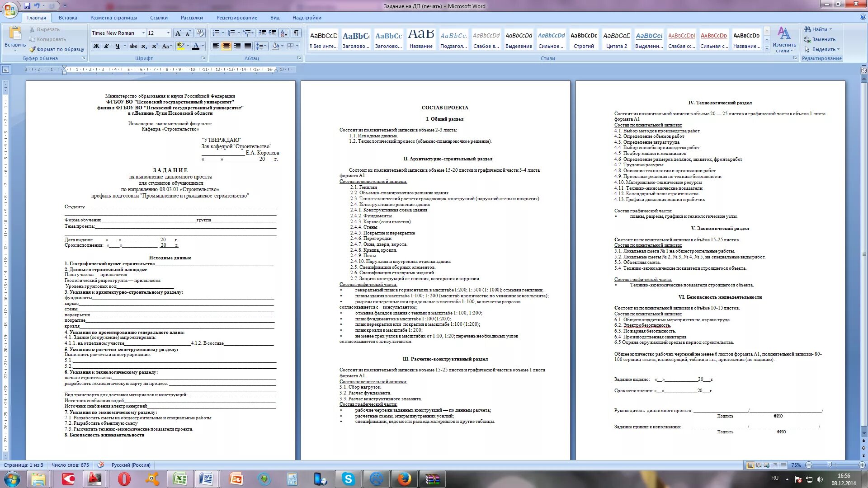The width and height of the screenshot is (868, 488).
Task: Open borders dropdown arrow
Action: (297, 46)
